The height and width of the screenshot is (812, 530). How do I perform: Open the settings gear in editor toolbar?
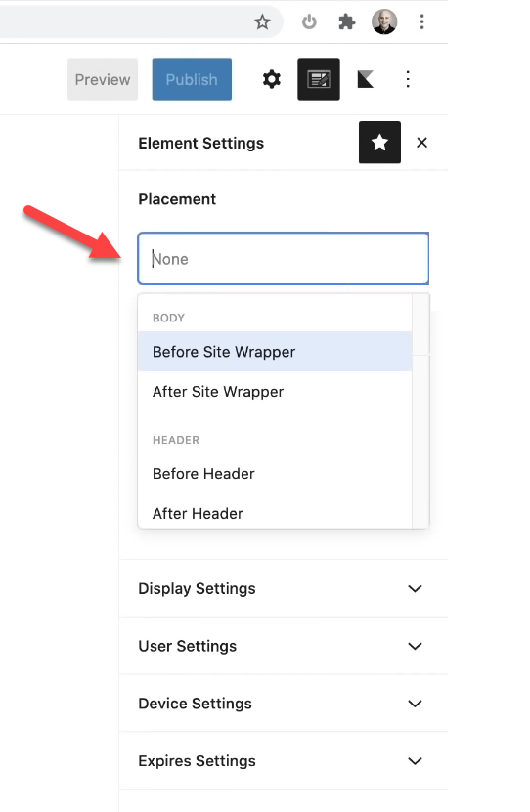272,79
